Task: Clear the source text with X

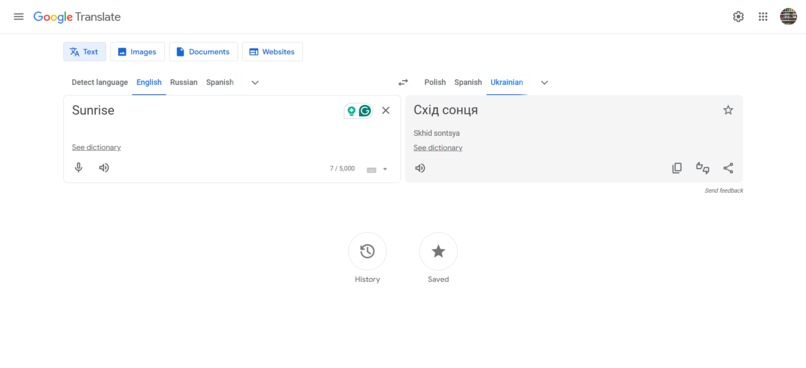Action: (386, 111)
